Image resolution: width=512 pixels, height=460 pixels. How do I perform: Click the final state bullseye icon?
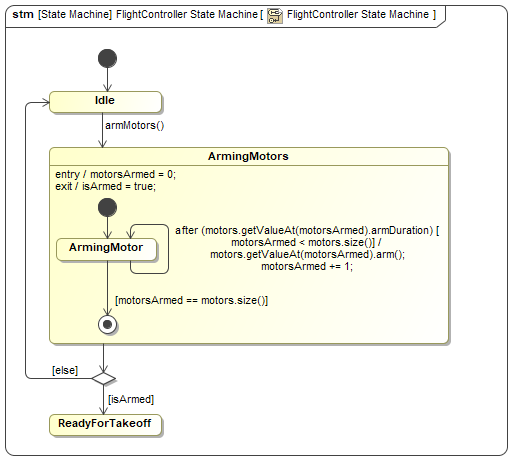click(x=107, y=324)
